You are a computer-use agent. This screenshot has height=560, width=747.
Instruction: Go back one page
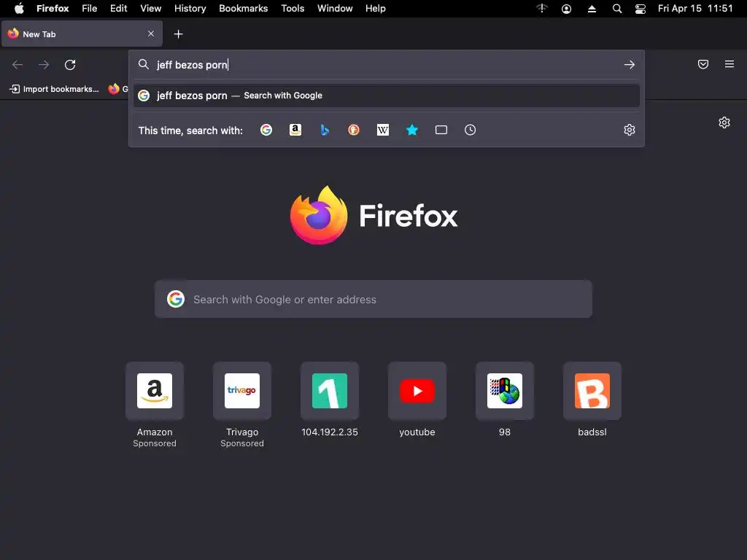pos(18,65)
